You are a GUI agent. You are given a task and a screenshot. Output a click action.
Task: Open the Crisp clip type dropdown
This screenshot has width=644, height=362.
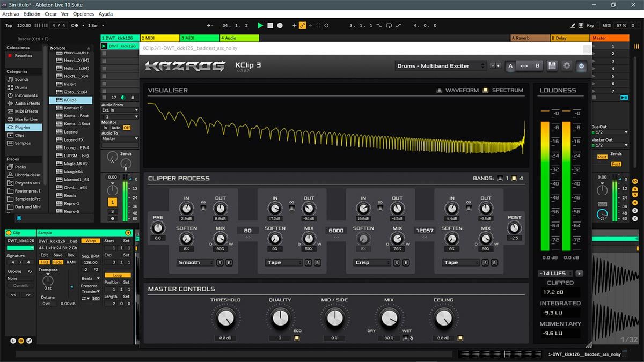click(x=374, y=263)
